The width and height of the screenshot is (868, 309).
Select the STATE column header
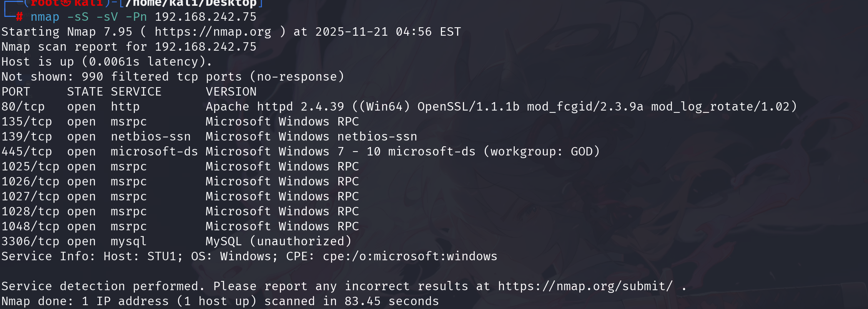[85, 92]
